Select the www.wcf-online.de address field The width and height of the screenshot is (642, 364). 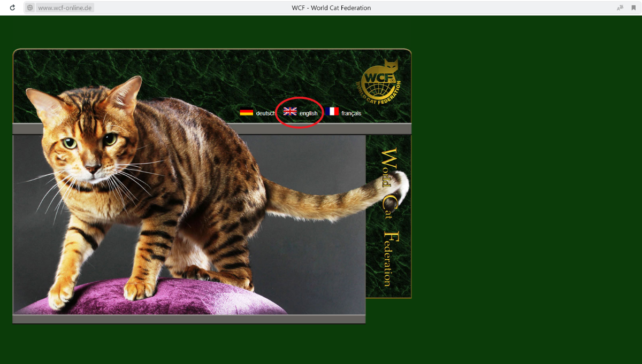(x=65, y=8)
